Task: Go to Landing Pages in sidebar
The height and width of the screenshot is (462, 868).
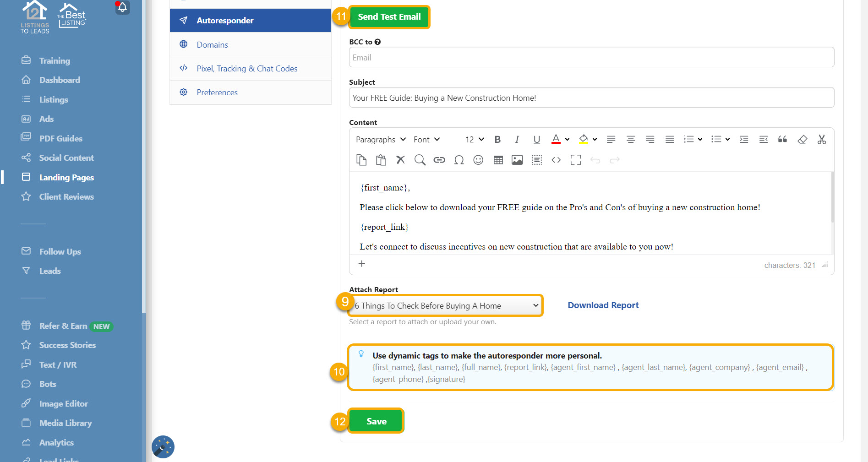Action: click(x=66, y=177)
